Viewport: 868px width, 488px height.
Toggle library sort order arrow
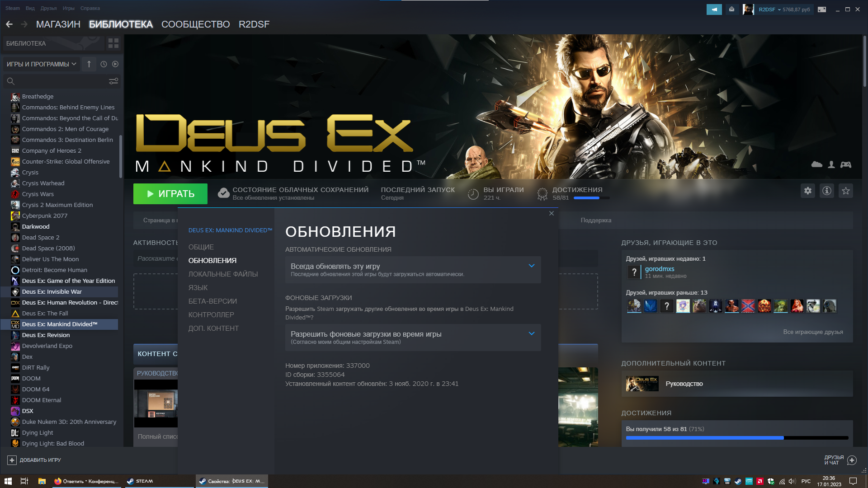coord(89,64)
